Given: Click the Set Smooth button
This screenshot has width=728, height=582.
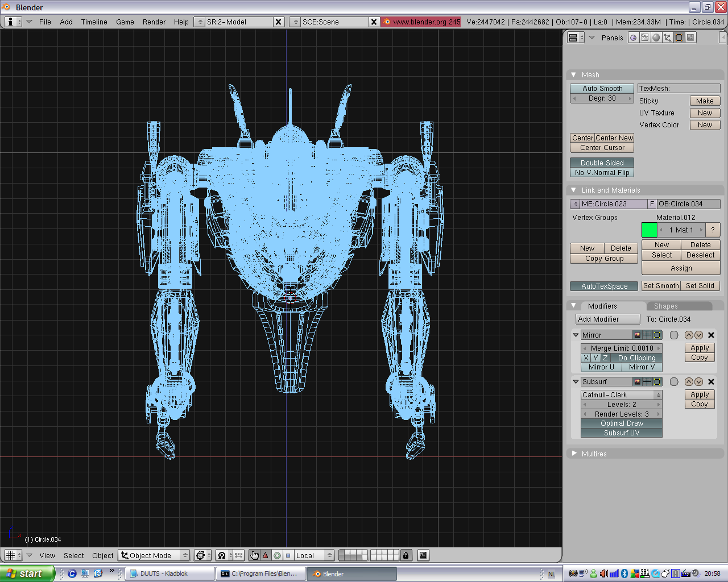Looking at the screenshot, I should 661,285.
